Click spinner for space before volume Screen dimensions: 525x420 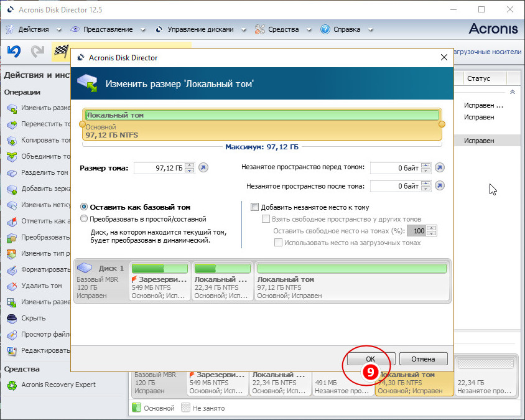point(426,167)
